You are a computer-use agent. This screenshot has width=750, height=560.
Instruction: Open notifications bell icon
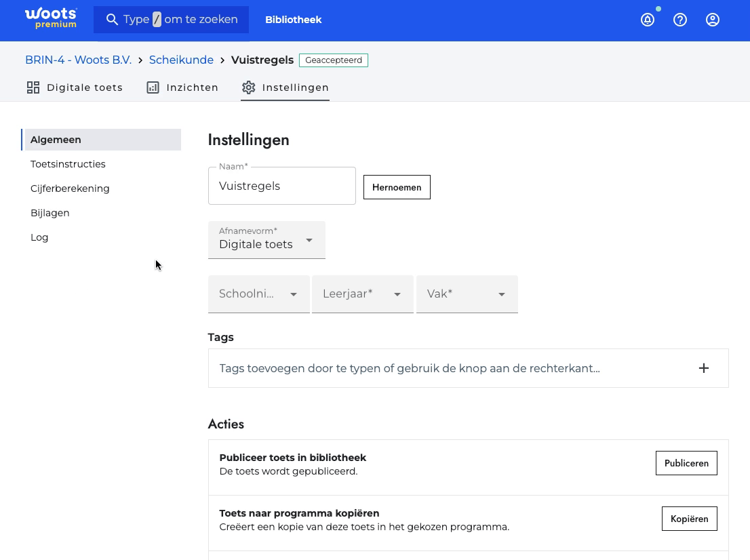click(648, 20)
